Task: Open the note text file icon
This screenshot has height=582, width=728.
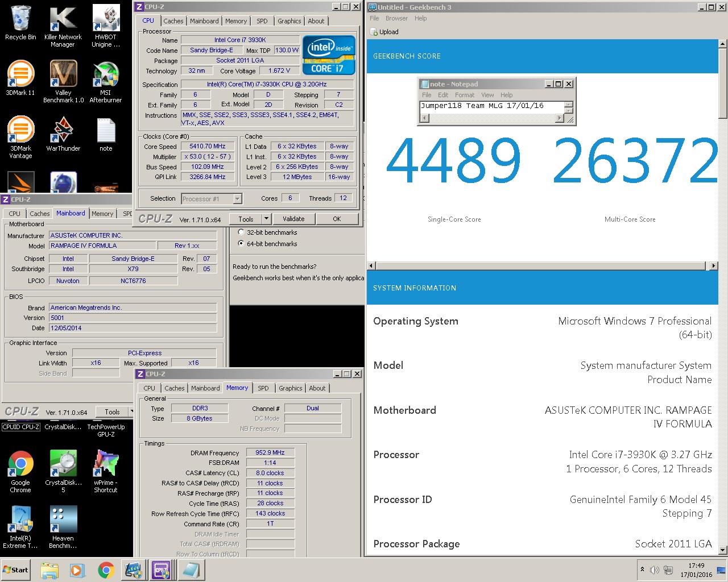Action: pos(106,134)
